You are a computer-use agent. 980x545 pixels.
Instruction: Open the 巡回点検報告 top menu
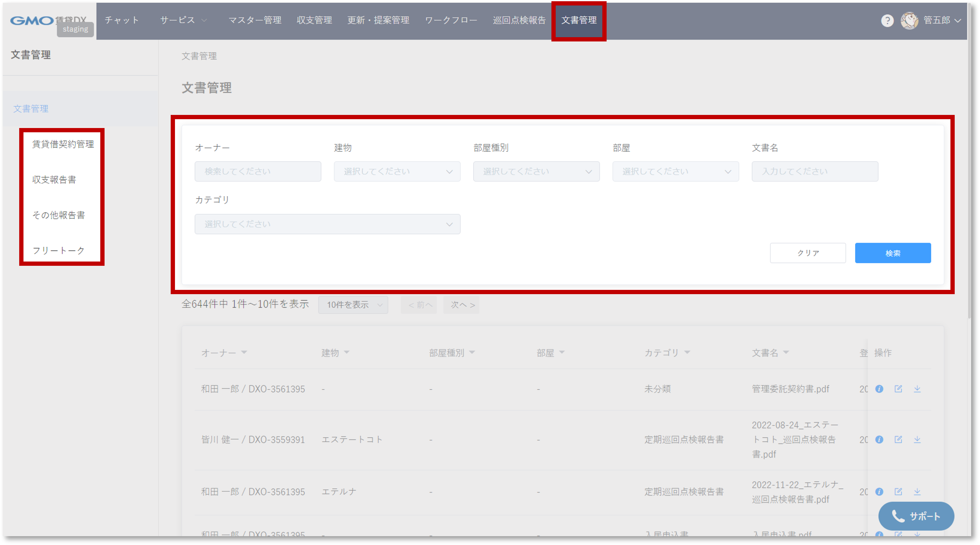pyautogui.click(x=519, y=20)
